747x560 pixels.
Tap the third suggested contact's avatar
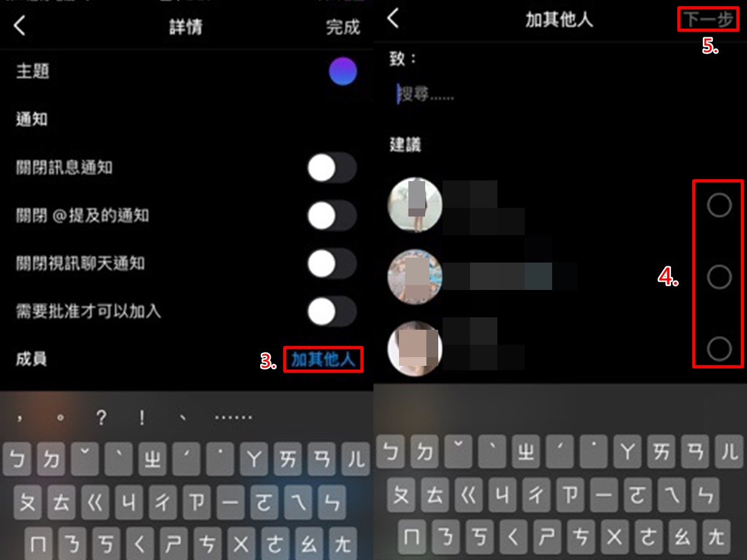coord(415,348)
